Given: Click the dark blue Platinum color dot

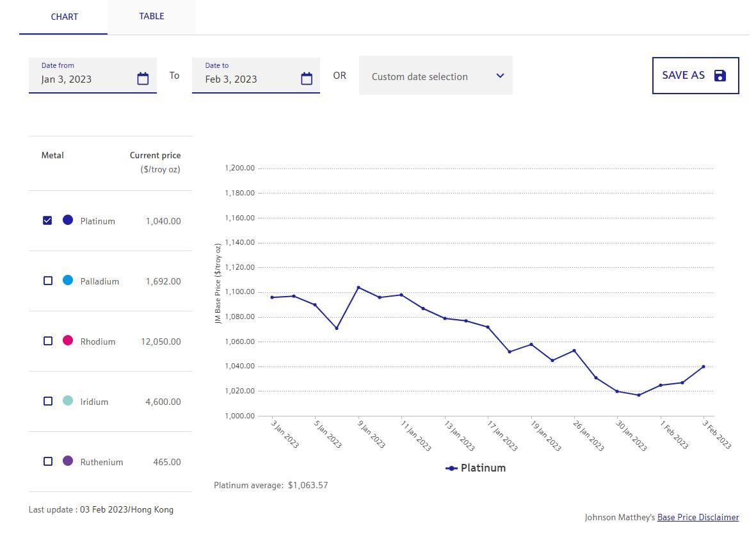Looking at the screenshot, I should pos(68,220).
